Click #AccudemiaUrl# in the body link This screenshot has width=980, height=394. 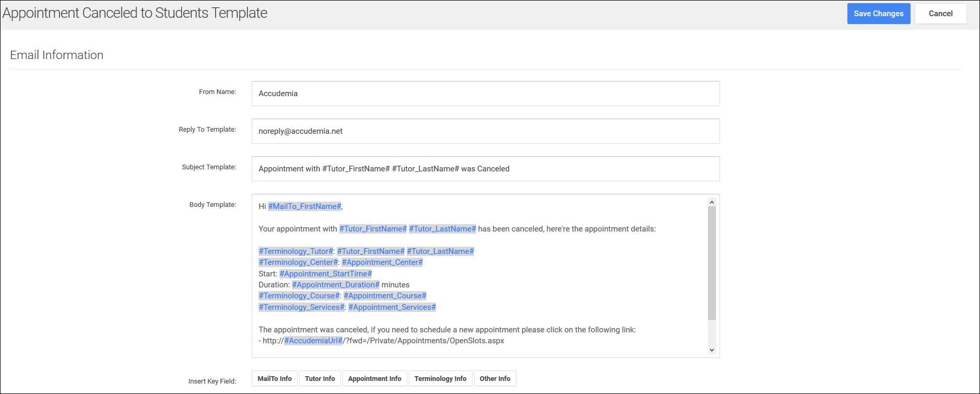(x=313, y=341)
